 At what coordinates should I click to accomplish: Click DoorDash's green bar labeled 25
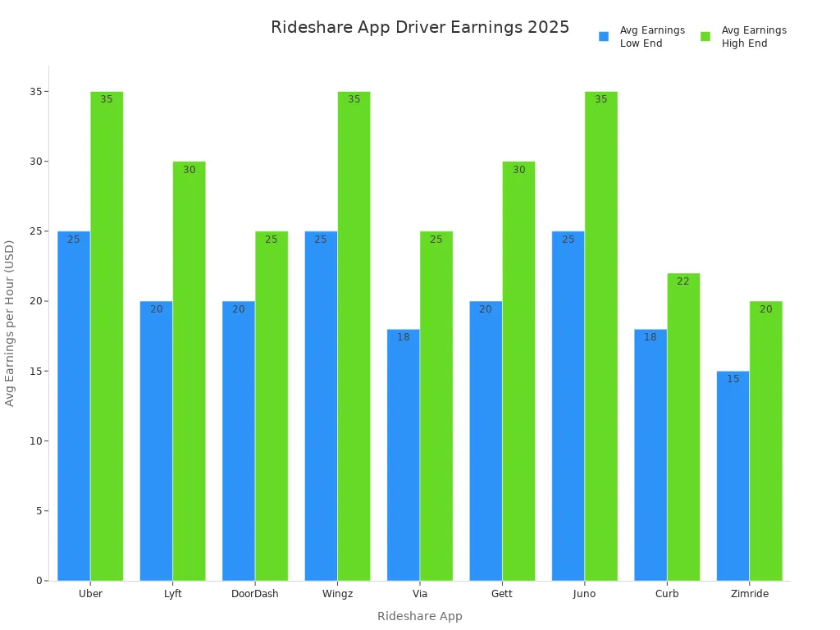coord(272,406)
